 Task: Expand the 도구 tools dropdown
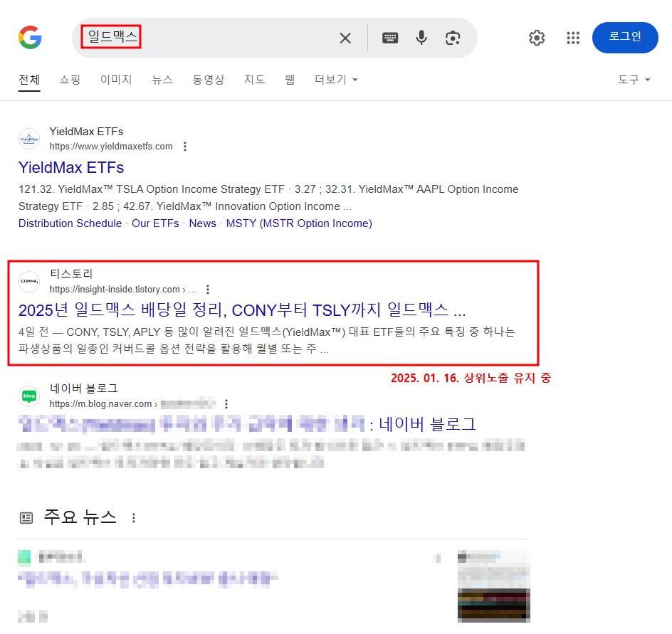click(x=634, y=80)
